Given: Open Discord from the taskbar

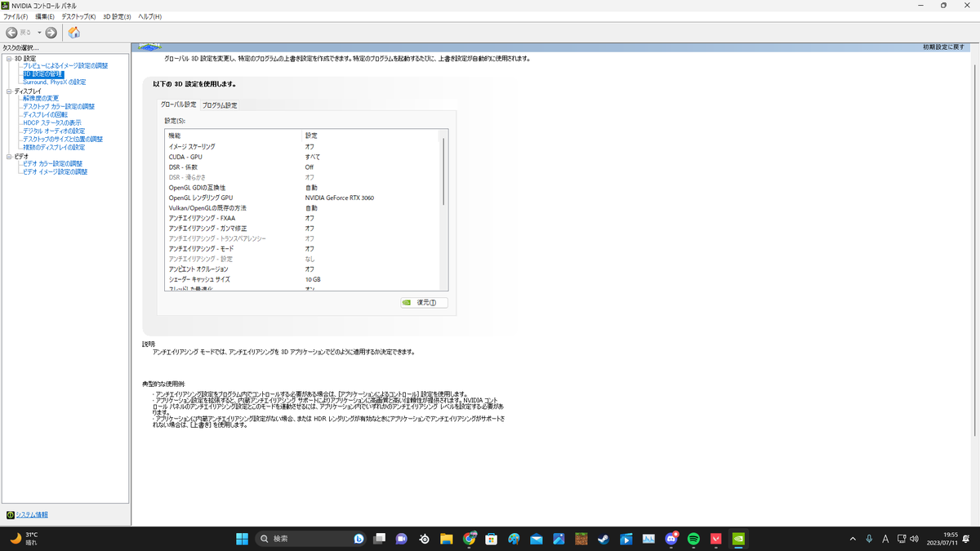Looking at the screenshot, I should [x=671, y=539].
